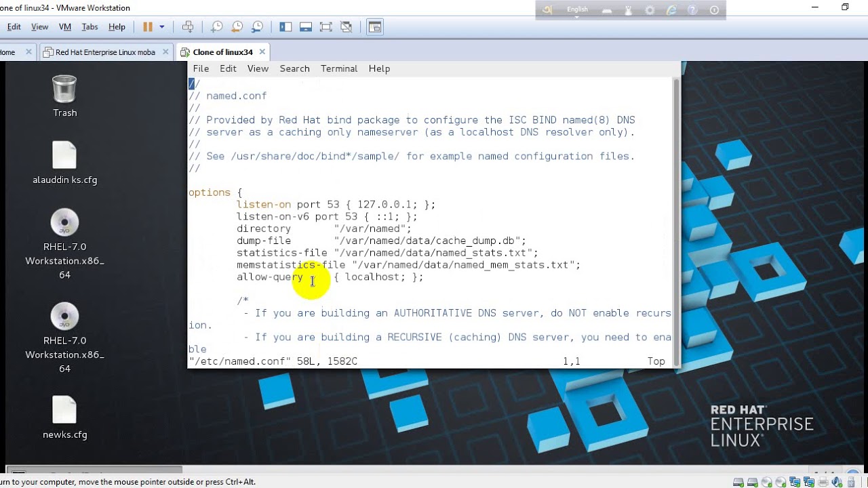Open the language bar help icon
Screen dimensions: 868x488
pyautogui.click(x=692, y=10)
